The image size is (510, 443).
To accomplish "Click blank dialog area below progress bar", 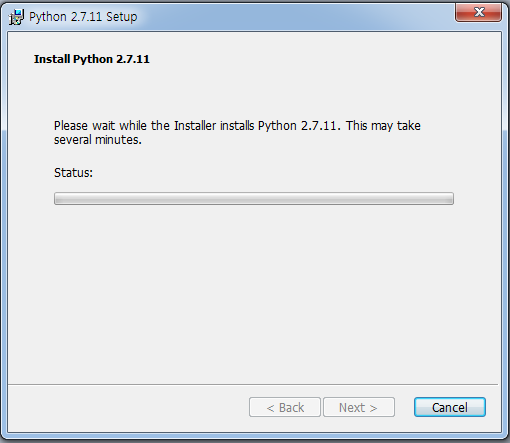I will (253, 293).
